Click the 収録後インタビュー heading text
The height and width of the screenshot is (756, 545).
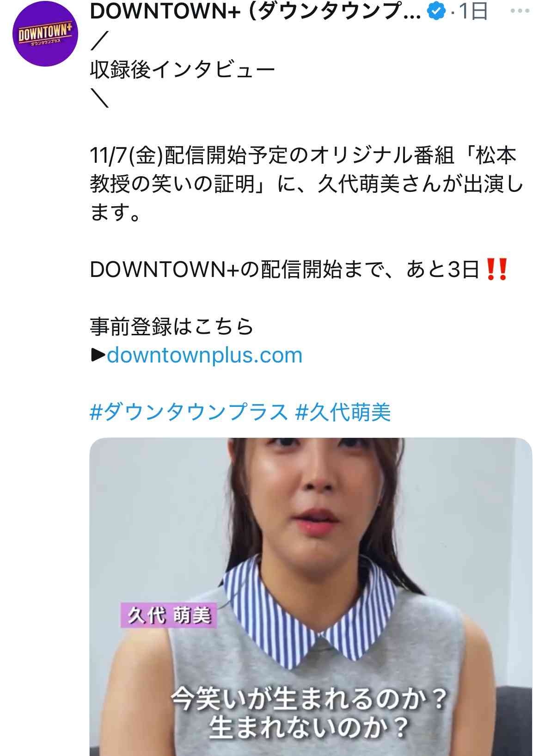point(183,70)
